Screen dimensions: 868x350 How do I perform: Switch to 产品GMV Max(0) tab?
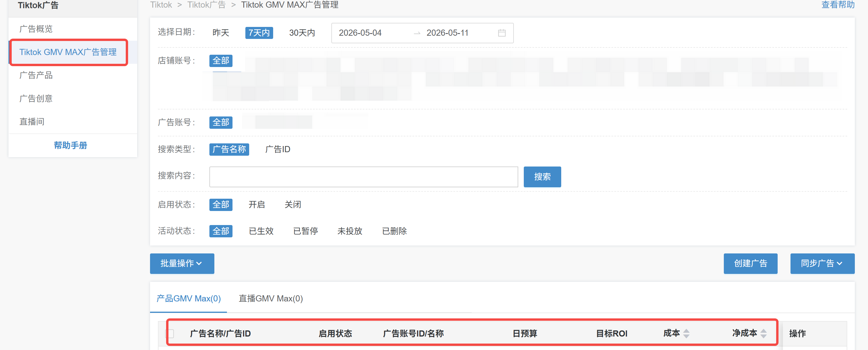[188, 298]
